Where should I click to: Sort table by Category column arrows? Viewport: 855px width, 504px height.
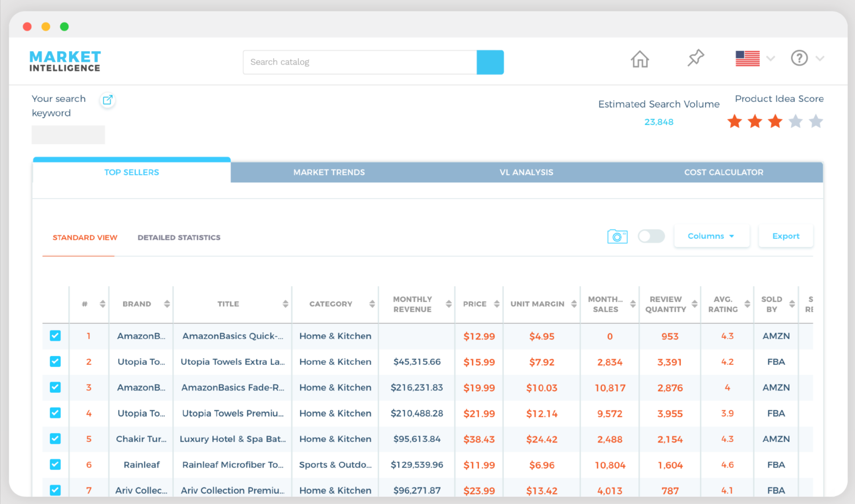(x=372, y=304)
